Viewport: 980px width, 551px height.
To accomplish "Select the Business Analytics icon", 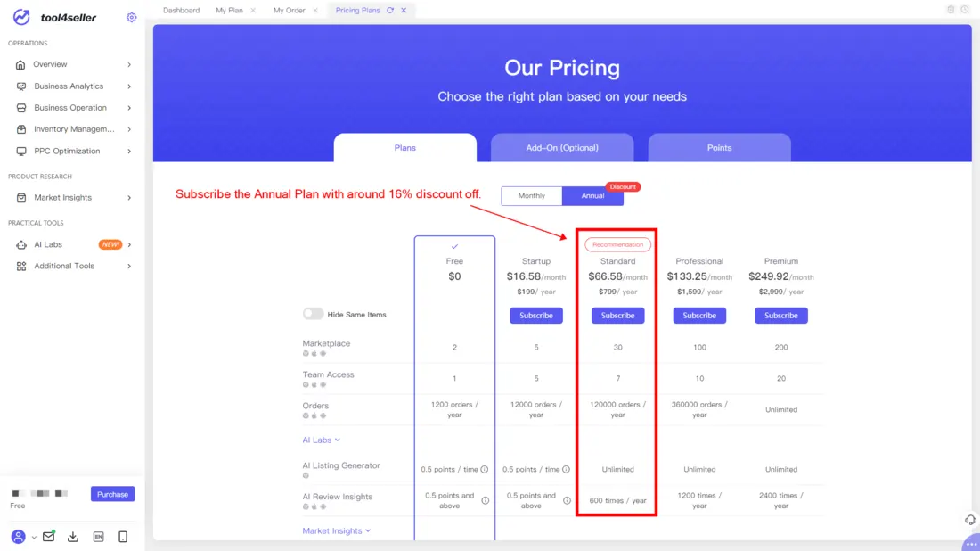I will 20,86.
